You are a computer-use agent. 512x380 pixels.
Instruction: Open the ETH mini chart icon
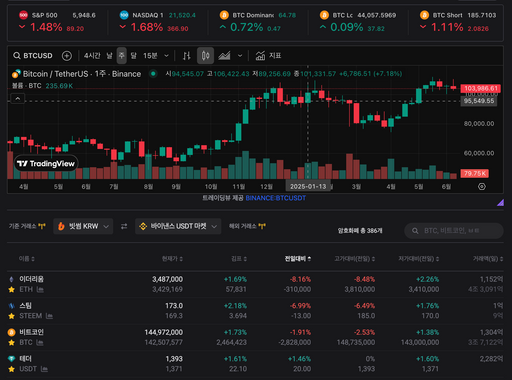(40, 290)
